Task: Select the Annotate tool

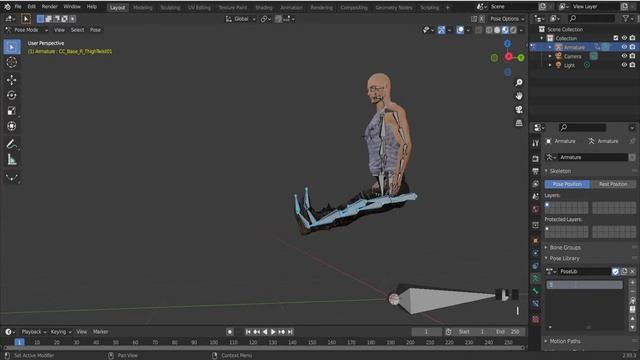Action: (x=11, y=144)
